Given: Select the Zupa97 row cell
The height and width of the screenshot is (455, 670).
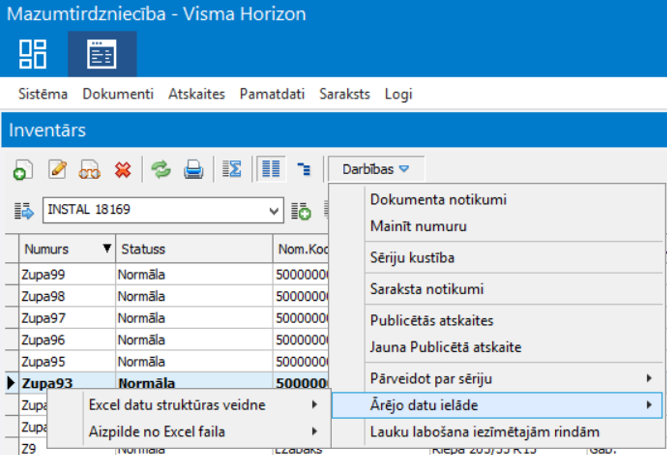Looking at the screenshot, I should (x=67, y=318).
